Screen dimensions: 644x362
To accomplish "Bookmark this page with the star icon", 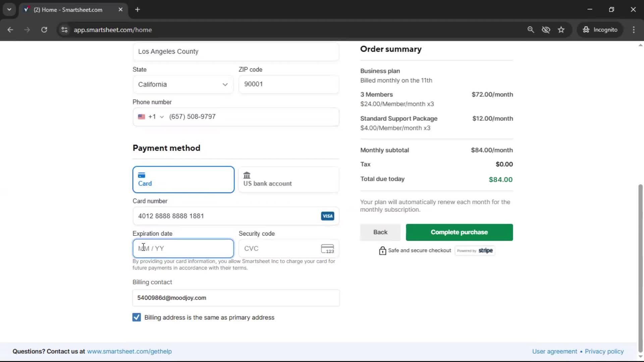I will 561,29.
